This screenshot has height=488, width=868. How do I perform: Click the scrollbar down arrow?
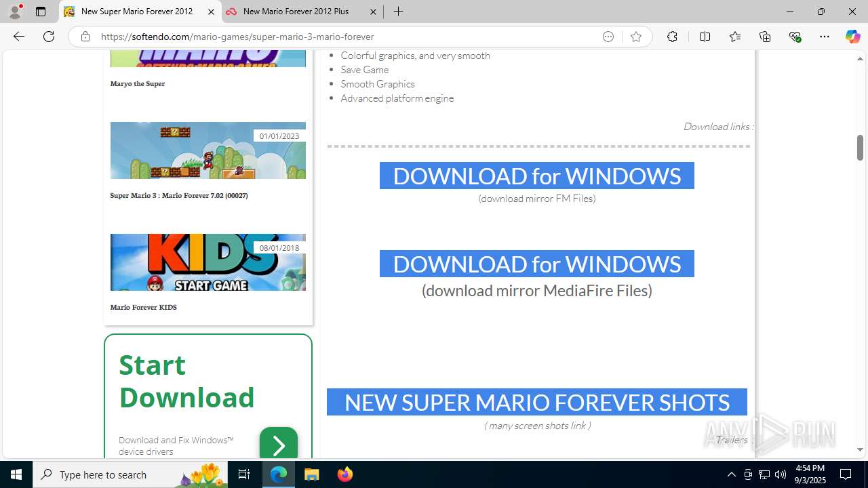860,449
